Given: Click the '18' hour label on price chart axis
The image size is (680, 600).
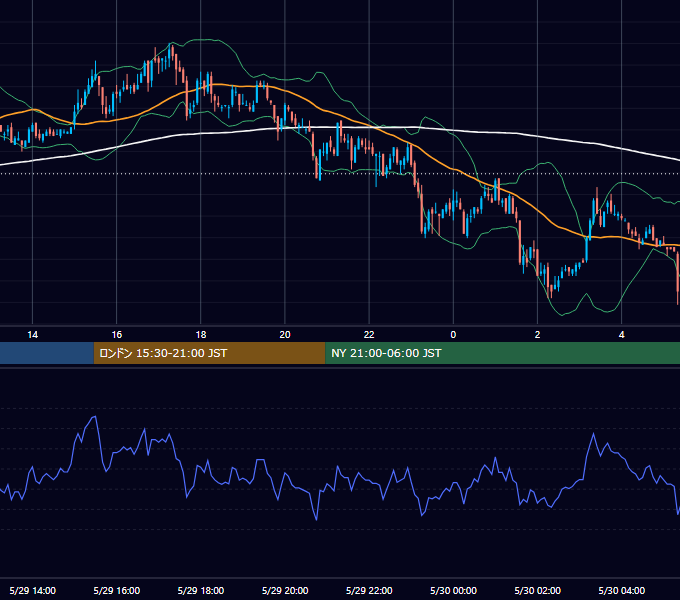Looking at the screenshot, I should coord(201,335).
